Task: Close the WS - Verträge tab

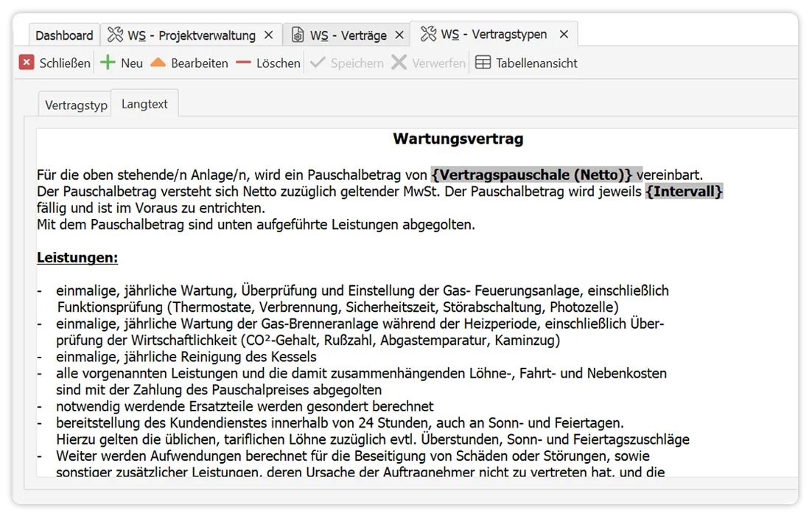Action: click(x=399, y=35)
